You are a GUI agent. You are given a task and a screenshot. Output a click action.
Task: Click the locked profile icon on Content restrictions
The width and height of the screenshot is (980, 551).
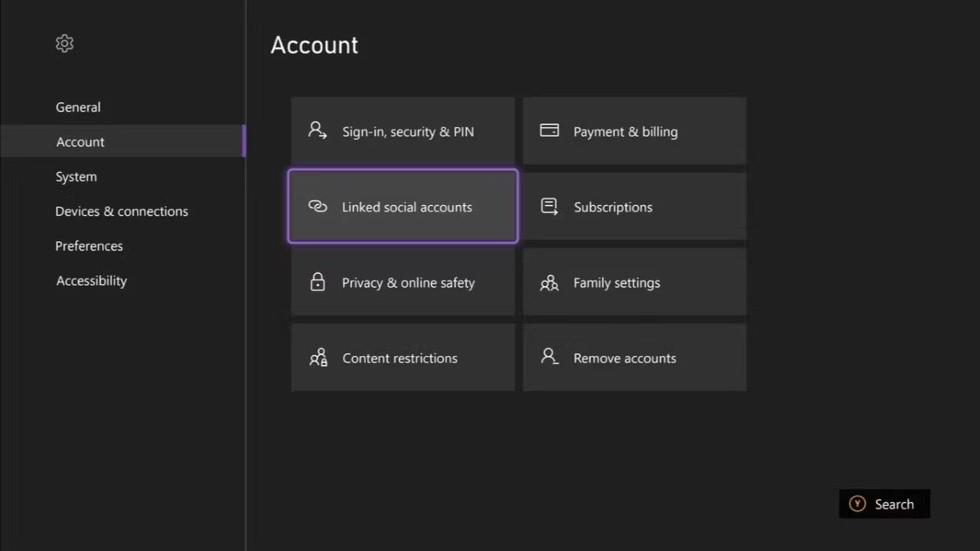[x=318, y=357]
